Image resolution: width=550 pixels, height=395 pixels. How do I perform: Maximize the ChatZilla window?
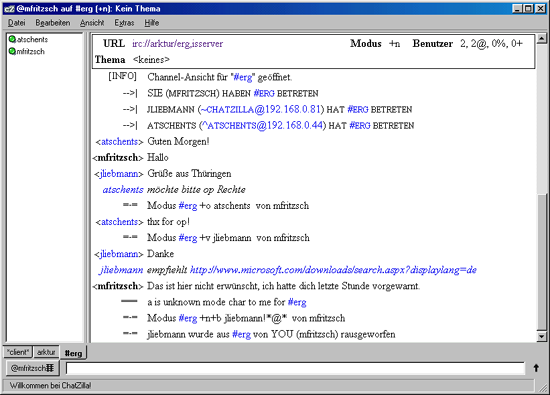(x=528, y=9)
